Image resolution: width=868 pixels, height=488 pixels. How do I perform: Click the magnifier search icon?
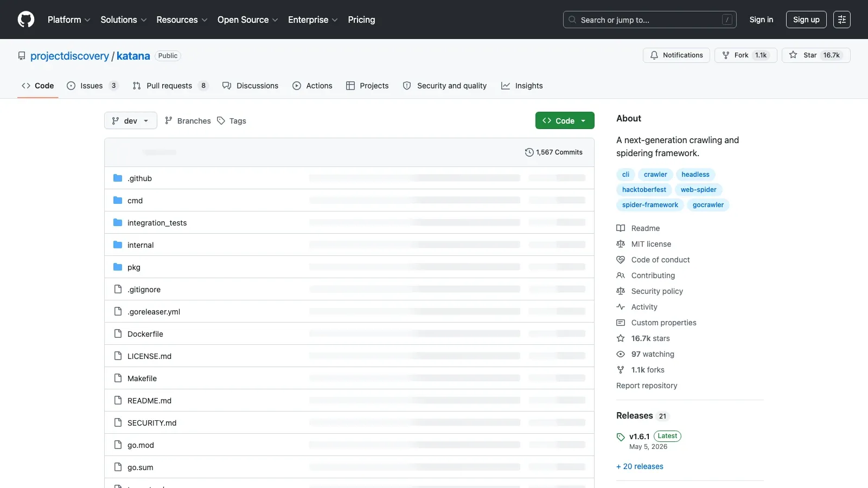coord(572,20)
